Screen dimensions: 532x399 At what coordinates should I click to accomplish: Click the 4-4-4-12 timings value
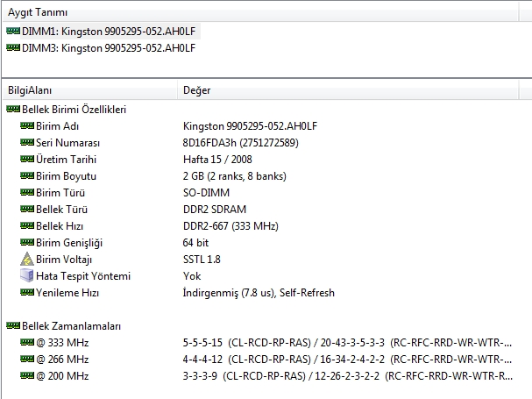point(347,359)
